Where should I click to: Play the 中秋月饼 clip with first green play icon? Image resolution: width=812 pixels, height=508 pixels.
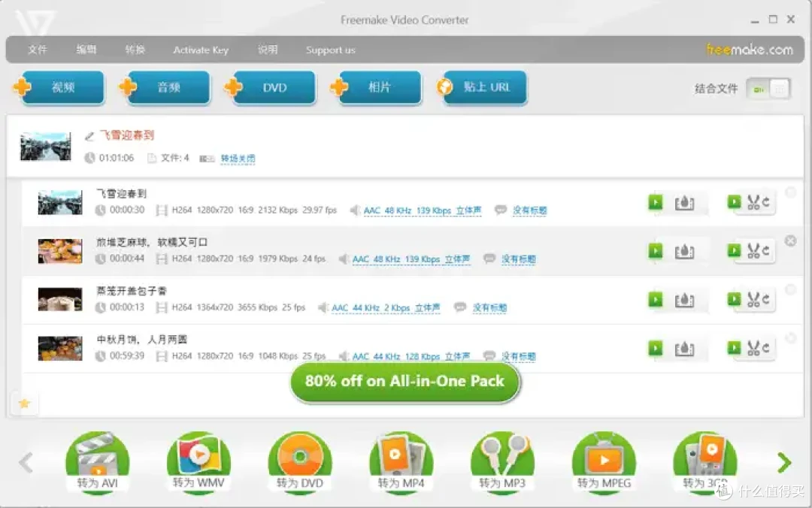[656, 349]
